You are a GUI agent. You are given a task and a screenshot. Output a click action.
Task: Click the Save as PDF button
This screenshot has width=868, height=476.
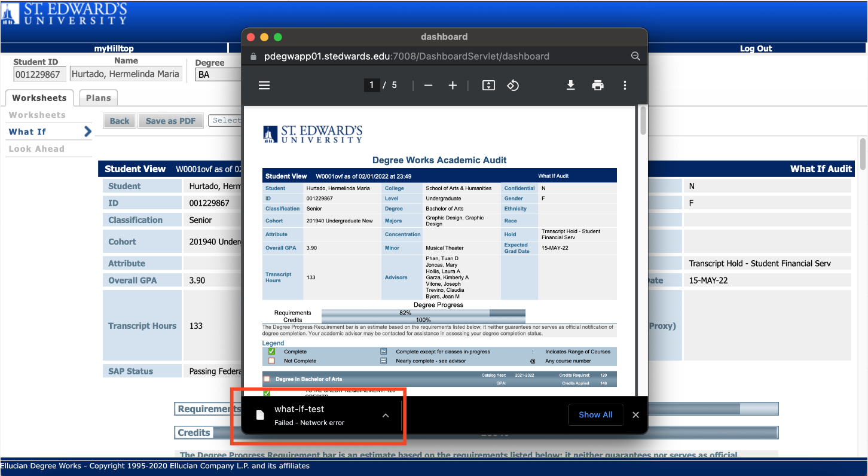[x=171, y=121]
